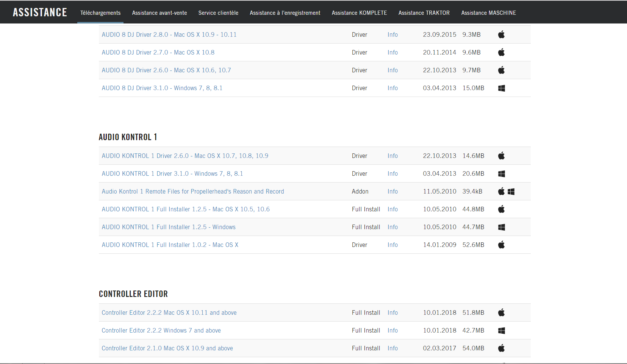Click the date 11.05.2010

tap(439, 191)
